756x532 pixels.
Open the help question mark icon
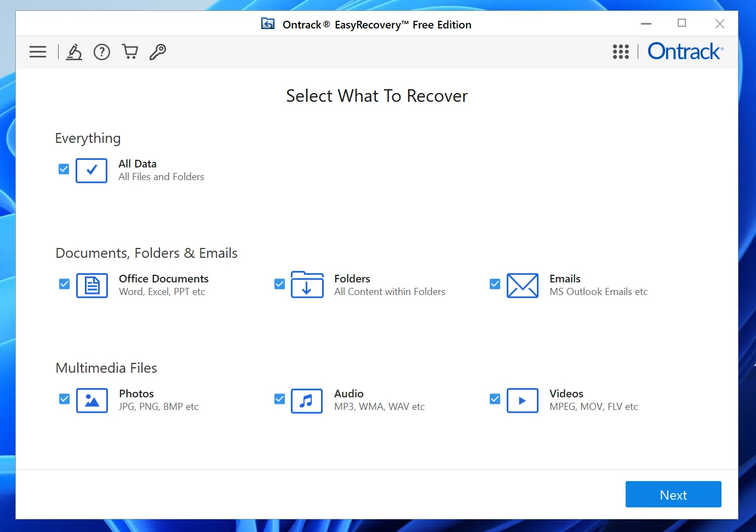(102, 52)
